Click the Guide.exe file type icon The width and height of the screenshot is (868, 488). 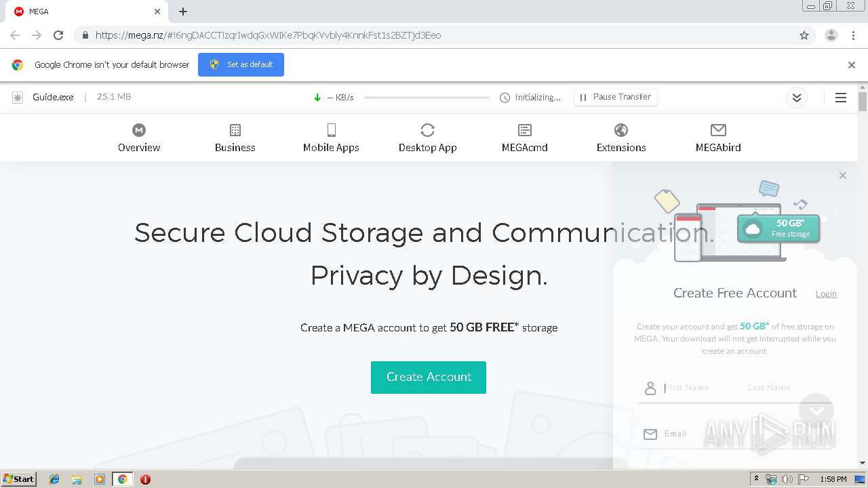pyautogui.click(x=18, y=98)
